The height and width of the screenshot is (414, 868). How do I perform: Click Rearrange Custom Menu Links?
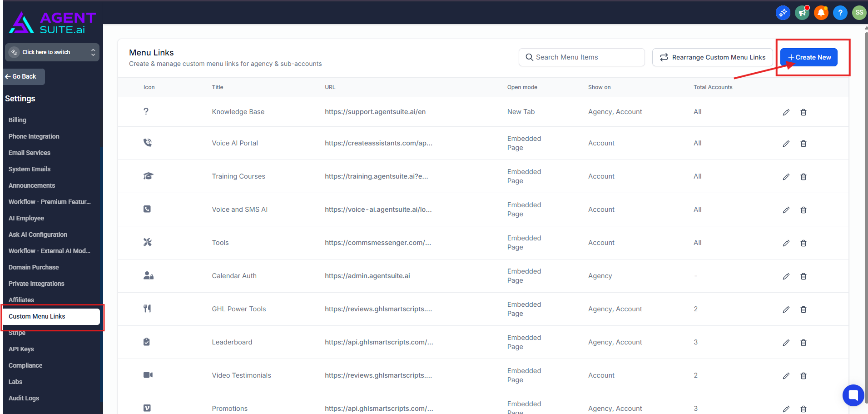[x=712, y=57]
